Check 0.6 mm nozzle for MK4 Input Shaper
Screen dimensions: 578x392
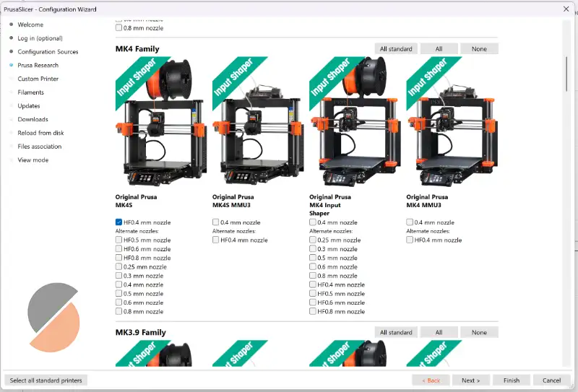click(x=313, y=266)
